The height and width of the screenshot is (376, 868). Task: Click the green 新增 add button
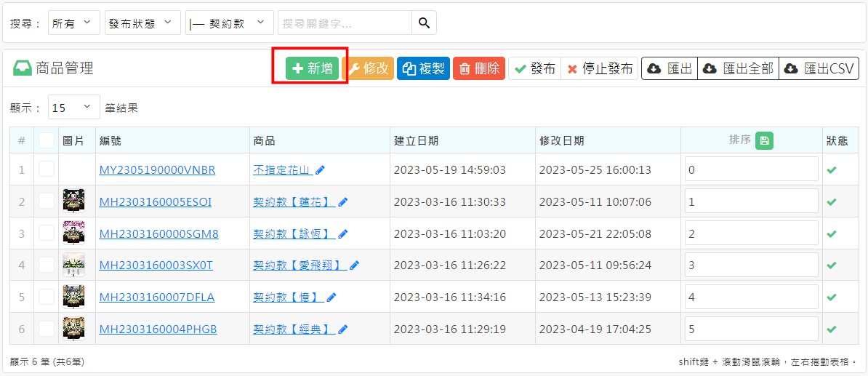click(x=312, y=68)
